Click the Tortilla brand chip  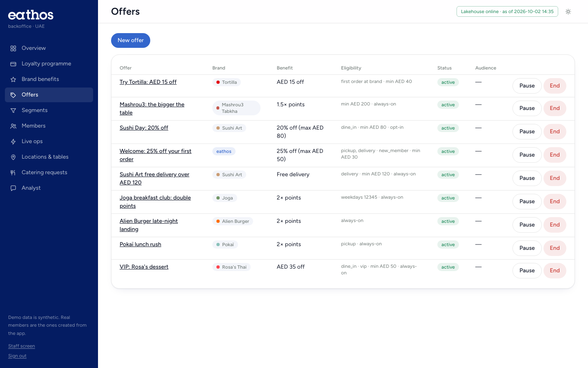[227, 82]
